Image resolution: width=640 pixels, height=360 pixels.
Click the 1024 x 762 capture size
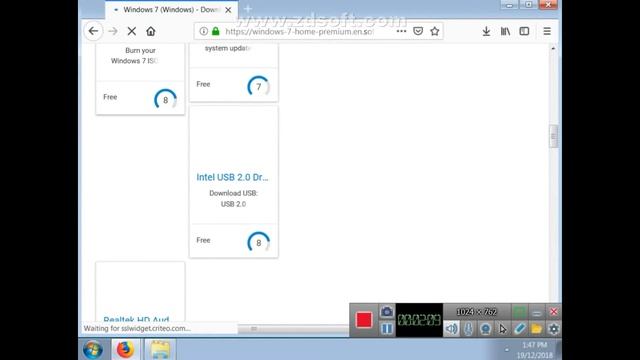pos(477,312)
